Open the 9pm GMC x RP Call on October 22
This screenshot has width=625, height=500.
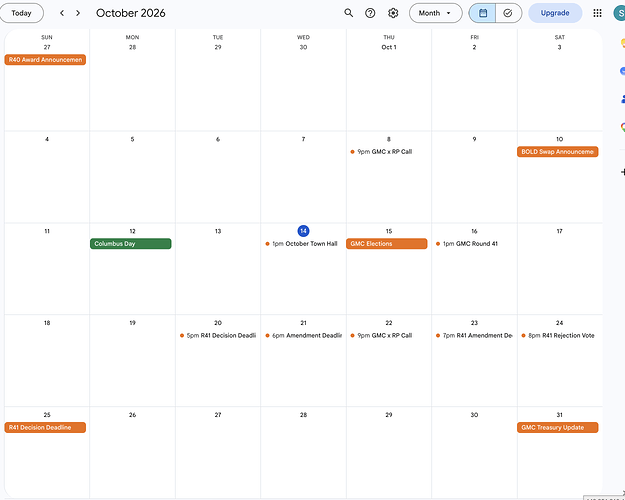pos(381,335)
